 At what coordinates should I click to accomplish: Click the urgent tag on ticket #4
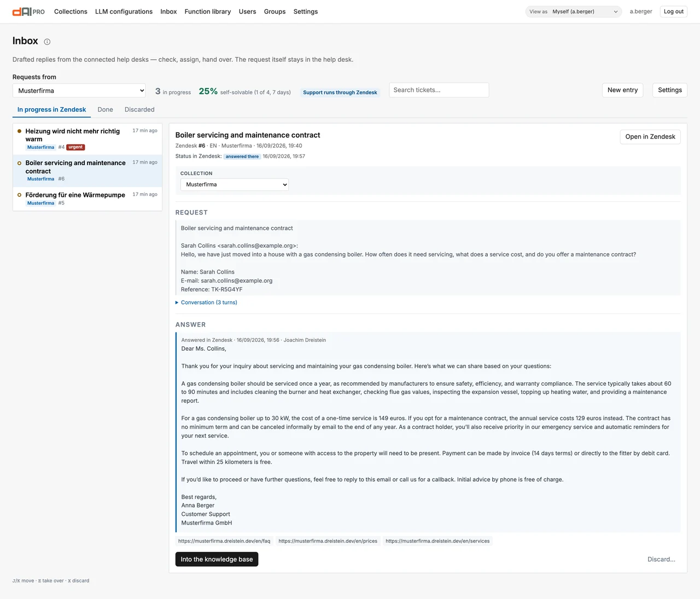pyautogui.click(x=75, y=147)
